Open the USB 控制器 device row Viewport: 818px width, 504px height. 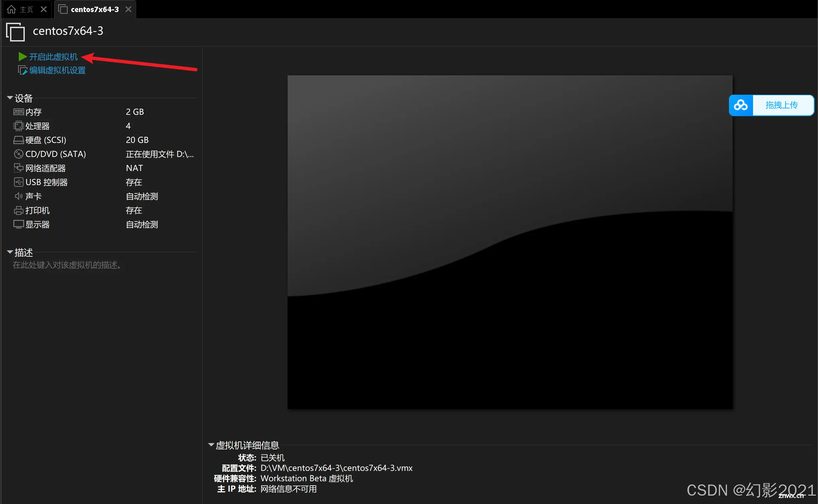(x=104, y=182)
